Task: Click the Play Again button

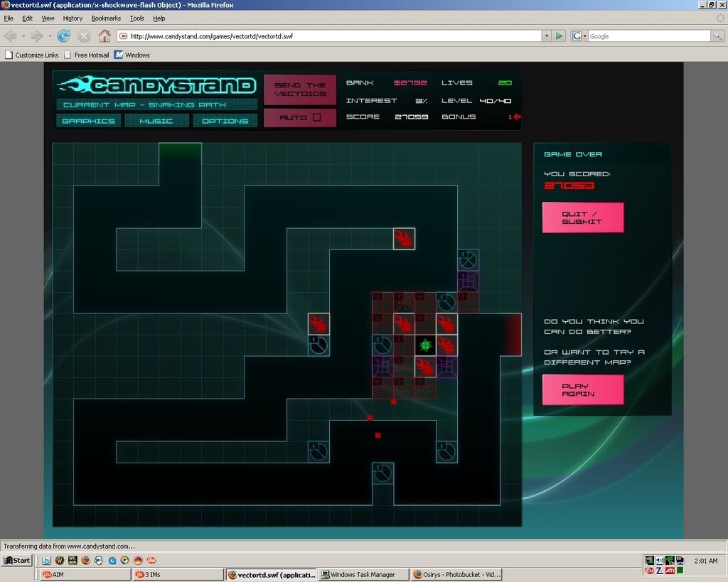Action: (582, 390)
